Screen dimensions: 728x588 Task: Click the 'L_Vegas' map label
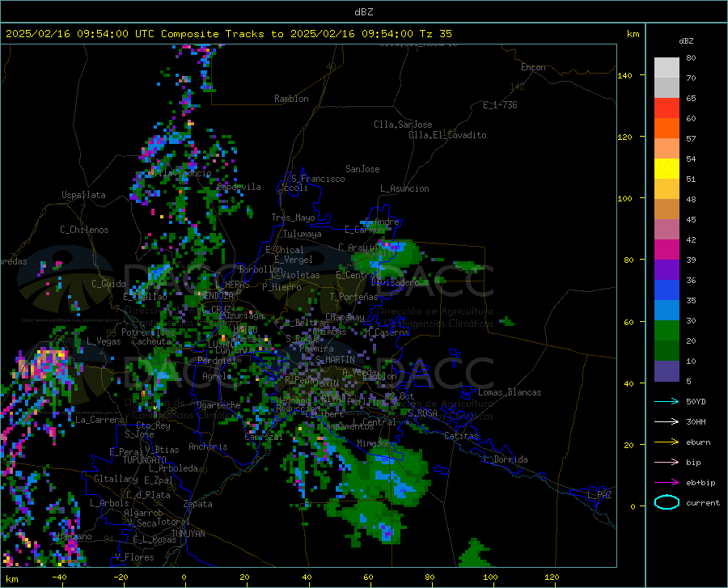[x=104, y=341]
